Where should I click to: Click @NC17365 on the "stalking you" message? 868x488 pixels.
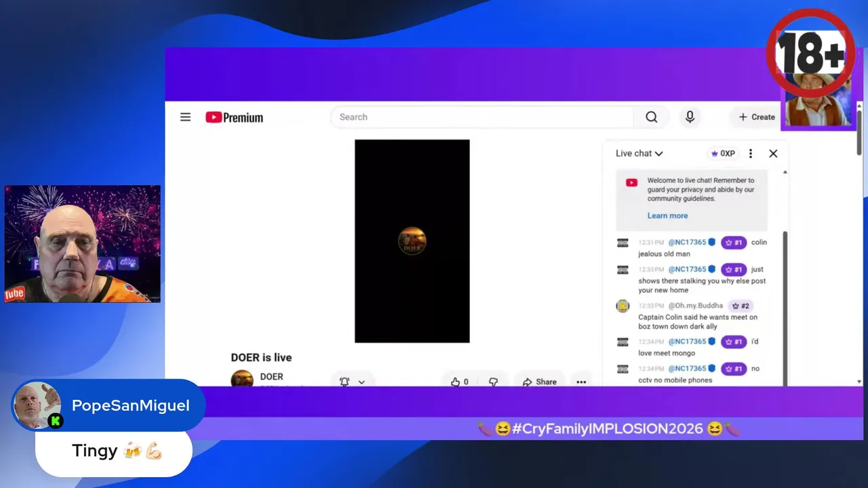[687, 269]
